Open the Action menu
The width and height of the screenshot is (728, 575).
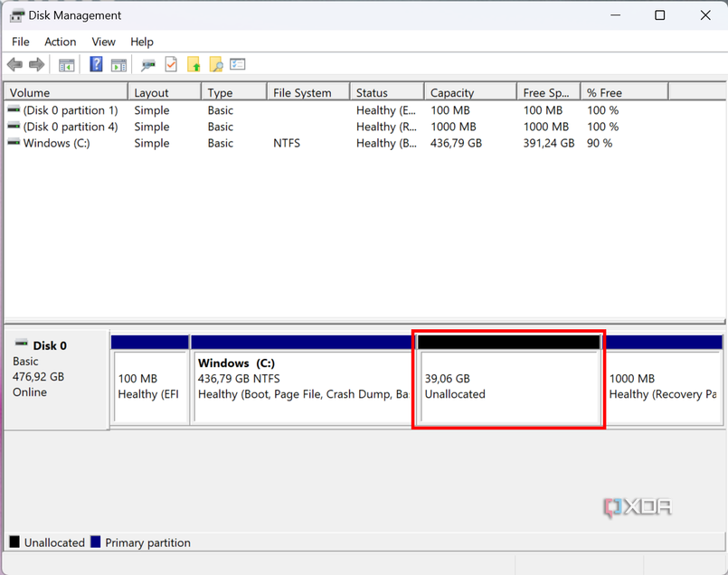click(x=61, y=42)
